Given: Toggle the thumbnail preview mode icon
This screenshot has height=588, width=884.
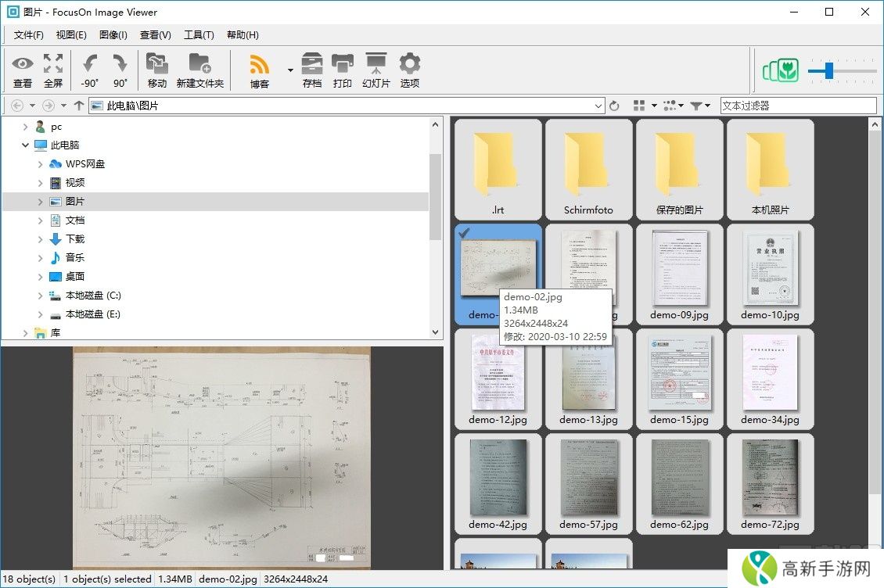Looking at the screenshot, I should tap(780, 71).
